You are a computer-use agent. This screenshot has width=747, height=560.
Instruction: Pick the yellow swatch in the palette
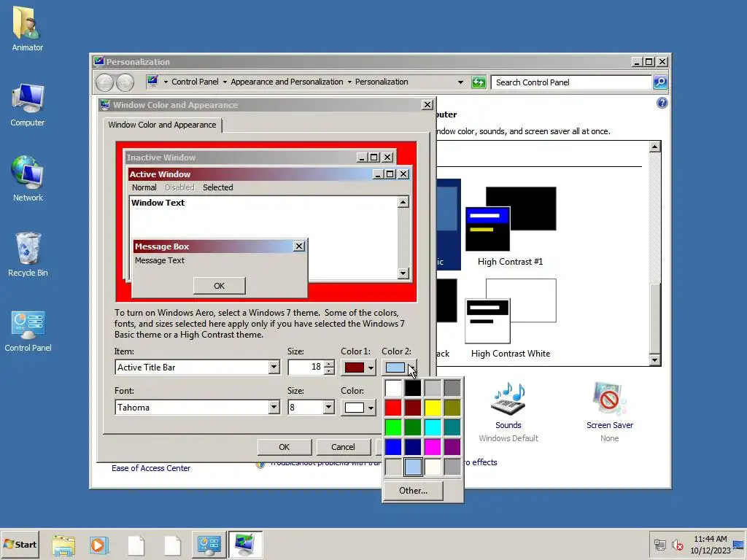[433, 408]
